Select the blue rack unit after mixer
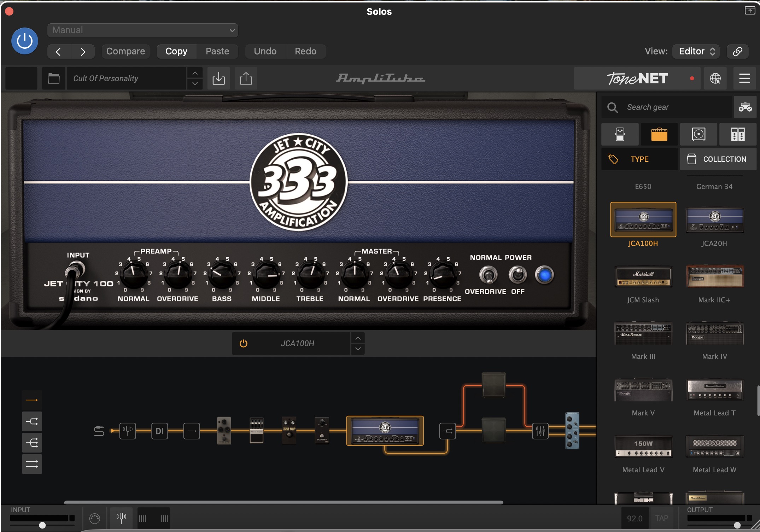The image size is (760, 532). tap(572, 431)
